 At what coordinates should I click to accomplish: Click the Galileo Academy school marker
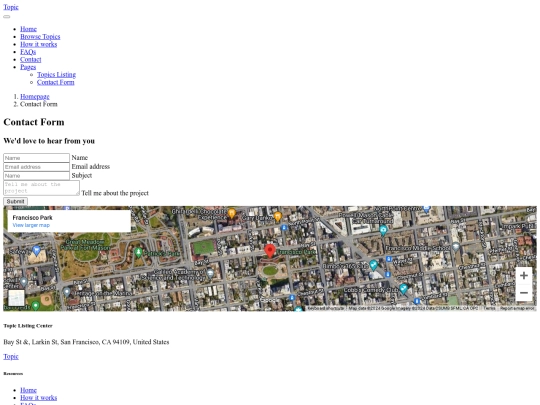(210, 273)
